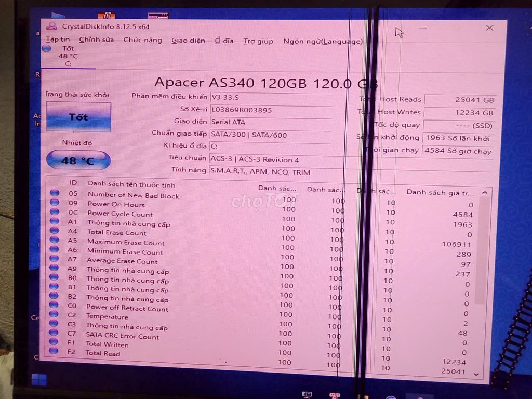Viewport: 532px width, 399px height.
Task: Click status icon for C2 Temperature
Action: point(54,314)
